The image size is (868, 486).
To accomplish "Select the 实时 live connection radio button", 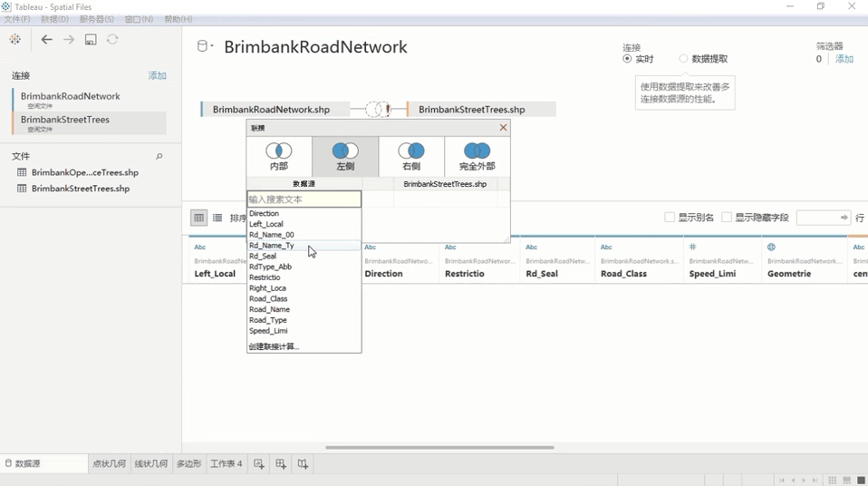I will point(627,59).
